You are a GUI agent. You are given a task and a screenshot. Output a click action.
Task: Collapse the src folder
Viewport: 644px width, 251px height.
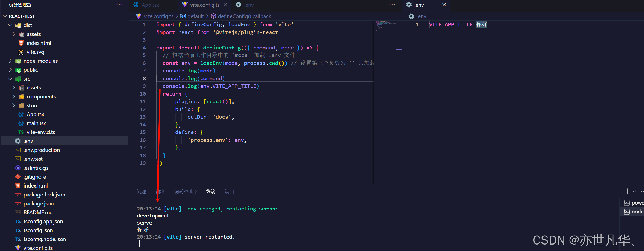10,79
